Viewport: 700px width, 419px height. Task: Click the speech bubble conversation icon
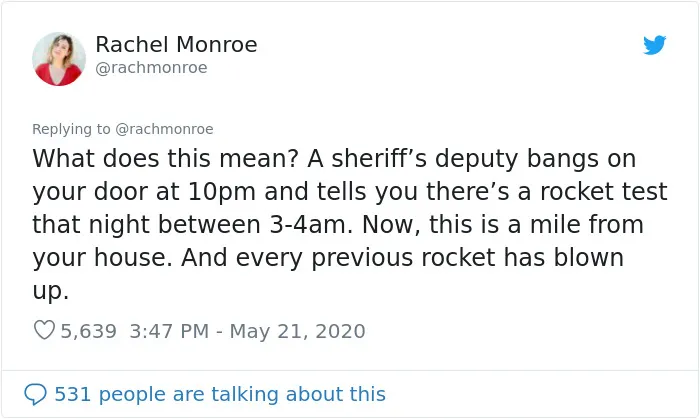pyautogui.click(x=35, y=394)
